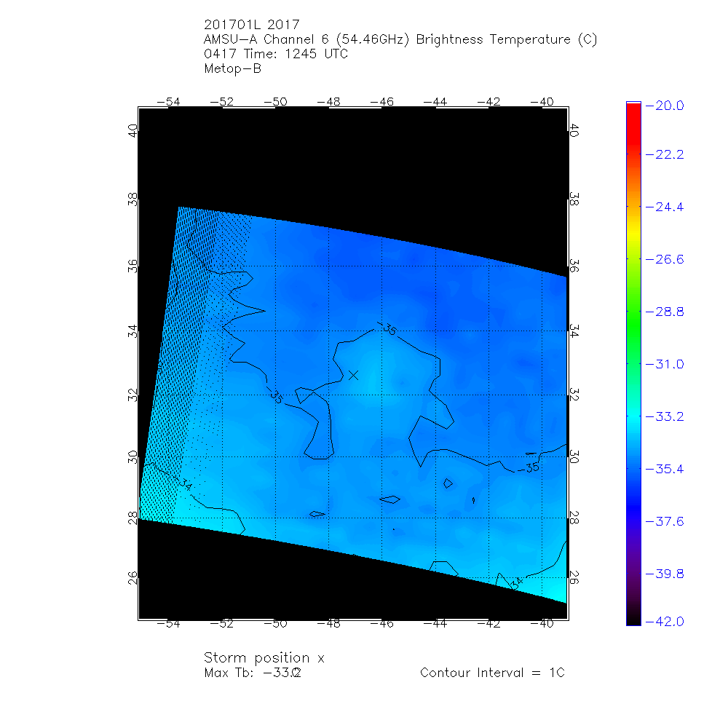This screenshot has height=728, width=728.
Task: Click the -44 longitude label on bottom axis
Action: click(x=435, y=624)
